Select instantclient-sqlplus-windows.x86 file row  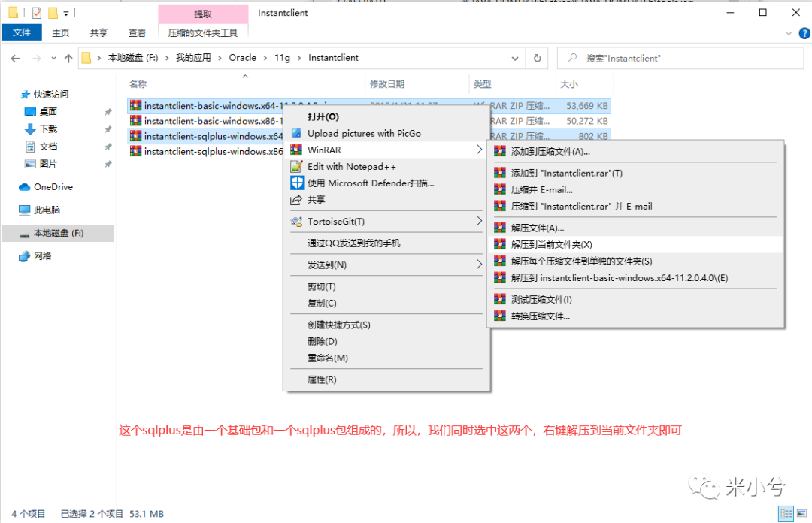click(x=206, y=151)
